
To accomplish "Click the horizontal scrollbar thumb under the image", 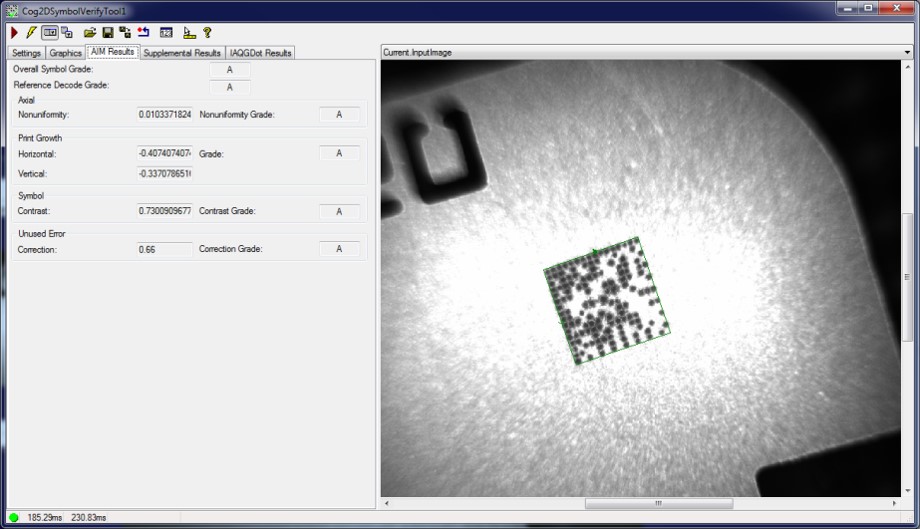I will [x=658, y=503].
